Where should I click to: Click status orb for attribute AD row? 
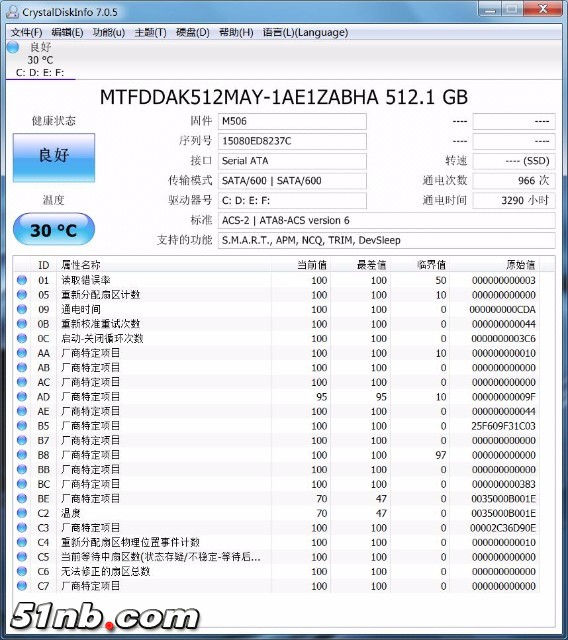click(22, 396)
